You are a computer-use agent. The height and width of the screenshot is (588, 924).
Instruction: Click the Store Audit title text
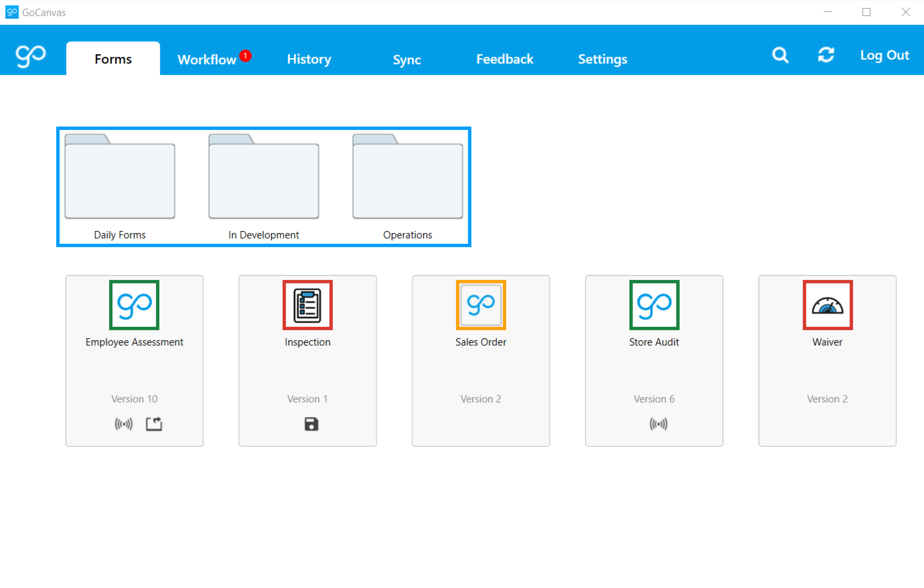click(x=654, y=342)
